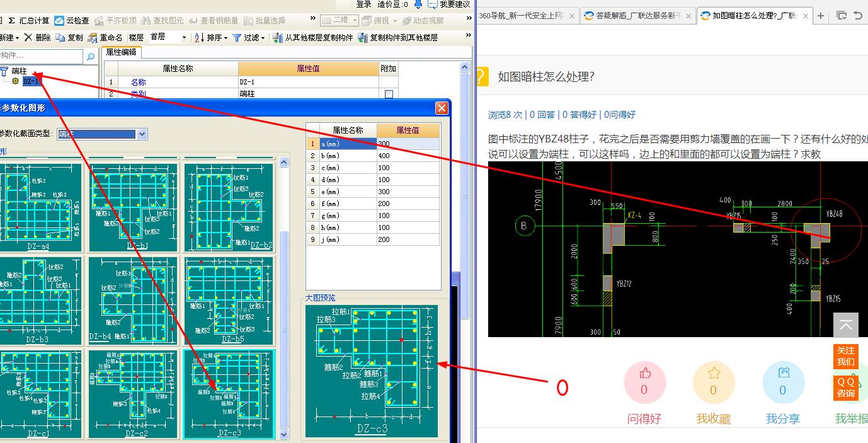Click the browser tab list icon
Viewport: 868px width, 443px height.
point(842,15)
